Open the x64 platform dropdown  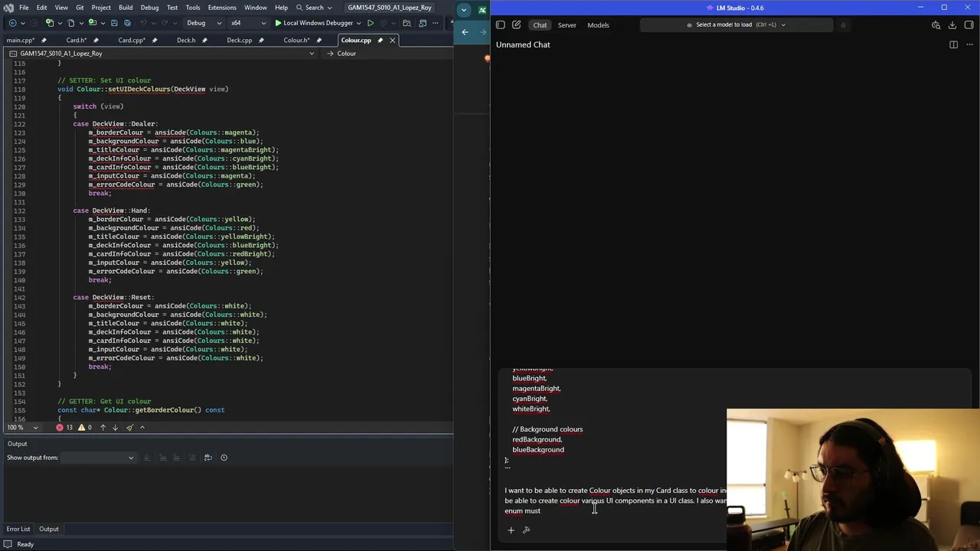point(248,23)
